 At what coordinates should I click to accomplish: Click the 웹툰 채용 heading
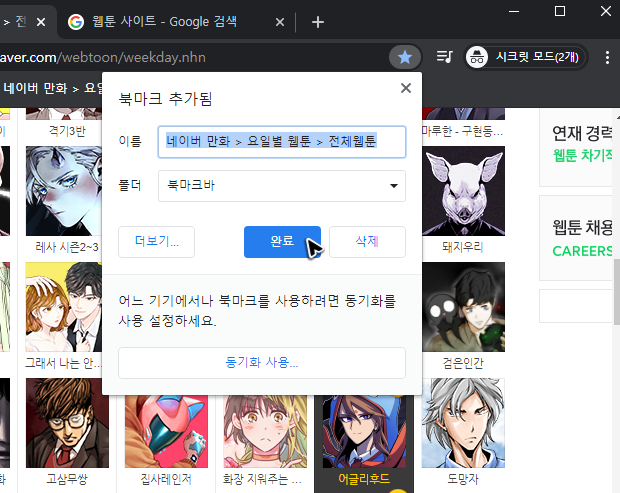coord(582,227)
